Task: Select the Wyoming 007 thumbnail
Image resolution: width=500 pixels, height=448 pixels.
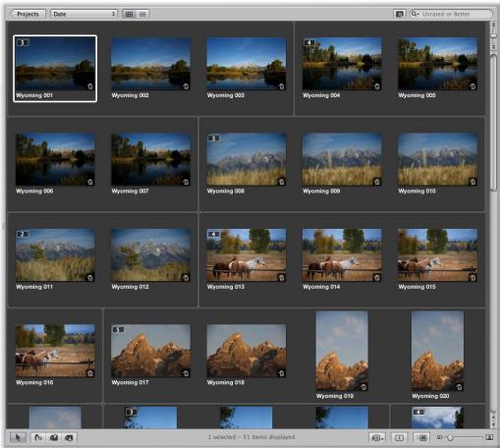Action: [x=150, y=159]
